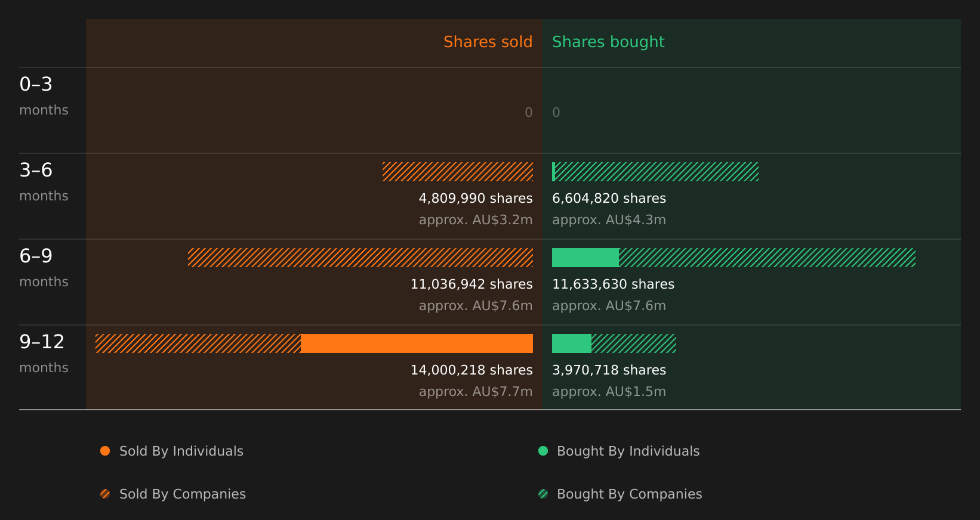This screenshot has width=980, height=520.
Task: Click solid green segment in 6–9 months bar
Action: 585,258
